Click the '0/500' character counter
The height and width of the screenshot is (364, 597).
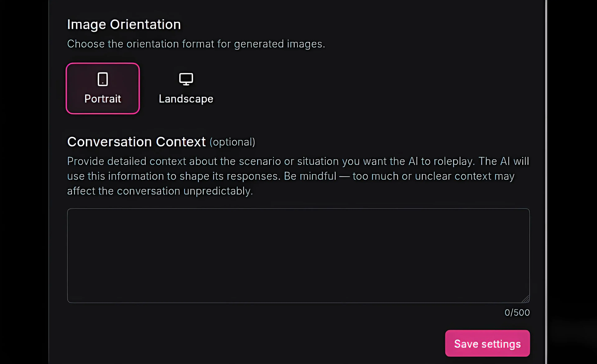coord(517,312)
